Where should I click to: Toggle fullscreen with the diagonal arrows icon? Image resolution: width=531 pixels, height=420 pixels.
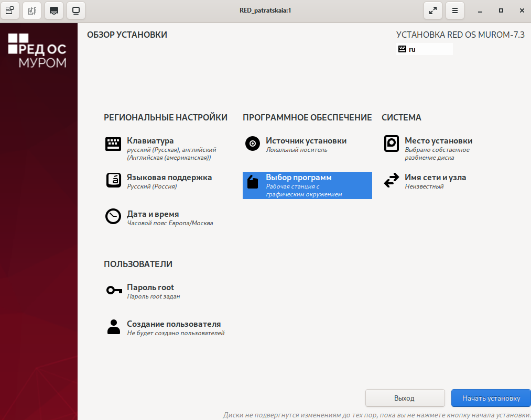433,10
